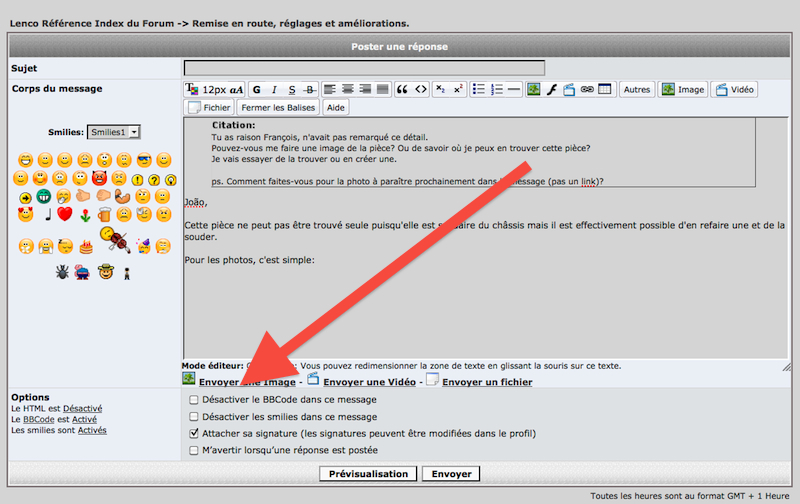Click the Envoyer submit button
The image size is (800, 504).
click(452, 474)
